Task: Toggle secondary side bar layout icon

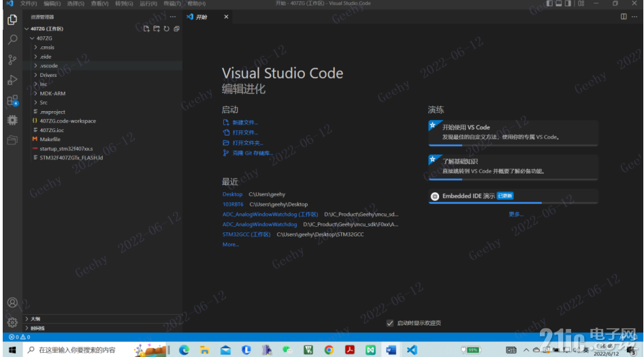Action: click(x=568, y=3)
